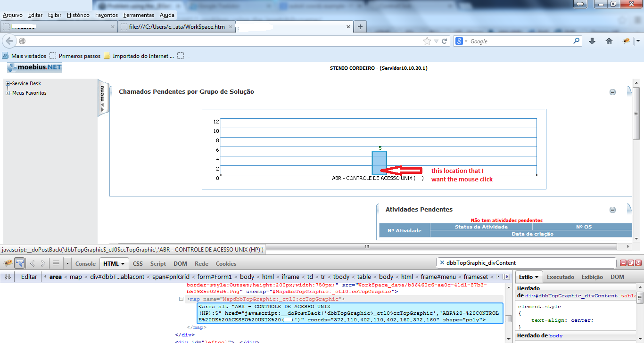Click the page vertical scrollbar thumb
The width and height of the screenshot is (644, 343).
coord(636,113)
